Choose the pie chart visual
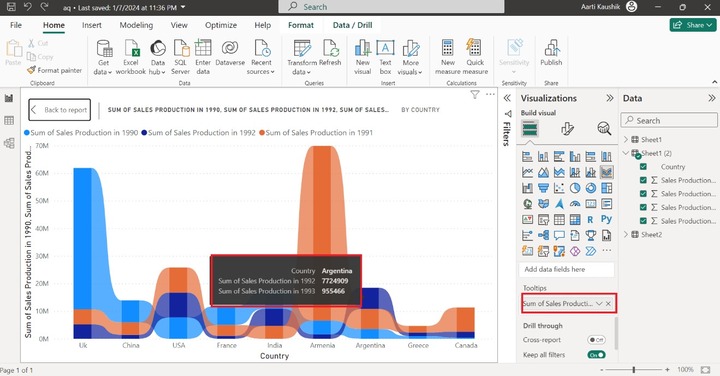This screenshot has height=376, width=720. (x=575, y=188)
